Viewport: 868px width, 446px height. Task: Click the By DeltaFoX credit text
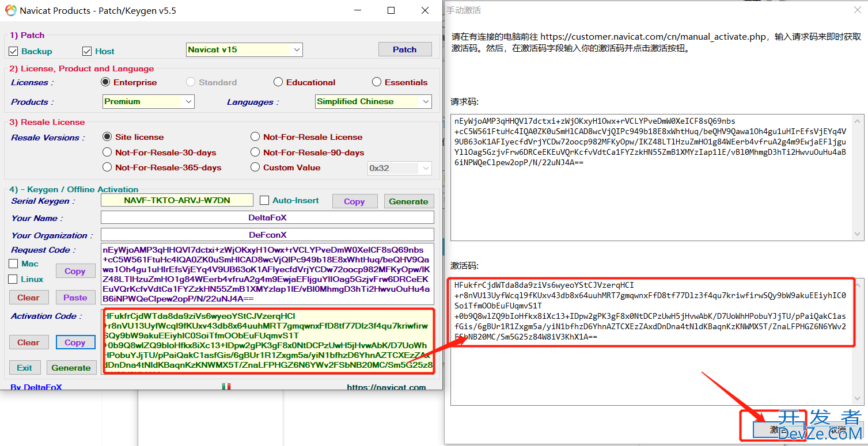tap(36, 387)
